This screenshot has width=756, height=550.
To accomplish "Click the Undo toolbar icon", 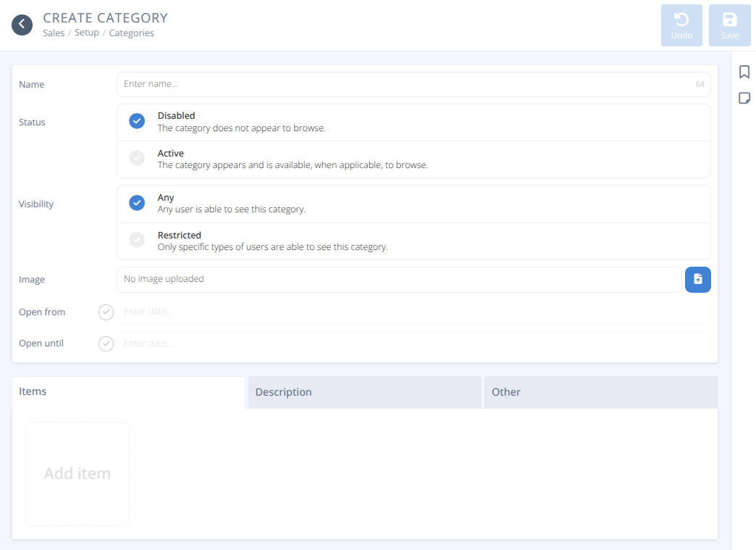I will click(x=681, y=25).
